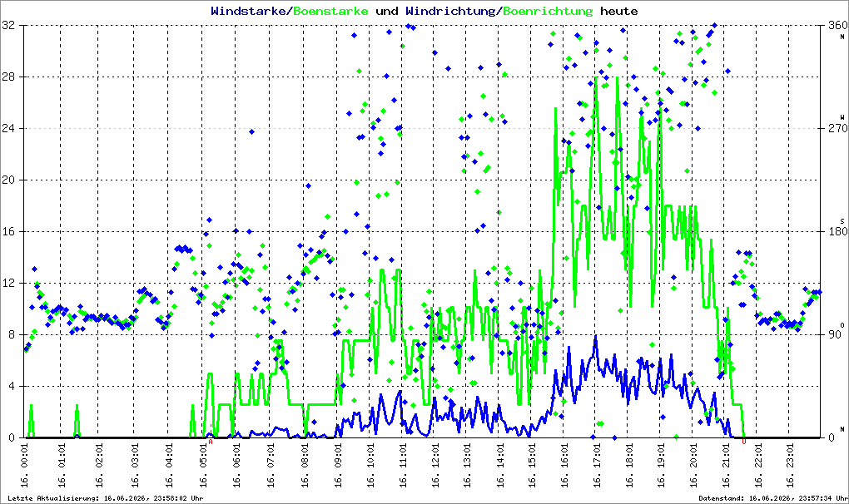Click the blue Windstarke title label
Viewport: 849px width, 504px height.
click(x=248, y=11)
